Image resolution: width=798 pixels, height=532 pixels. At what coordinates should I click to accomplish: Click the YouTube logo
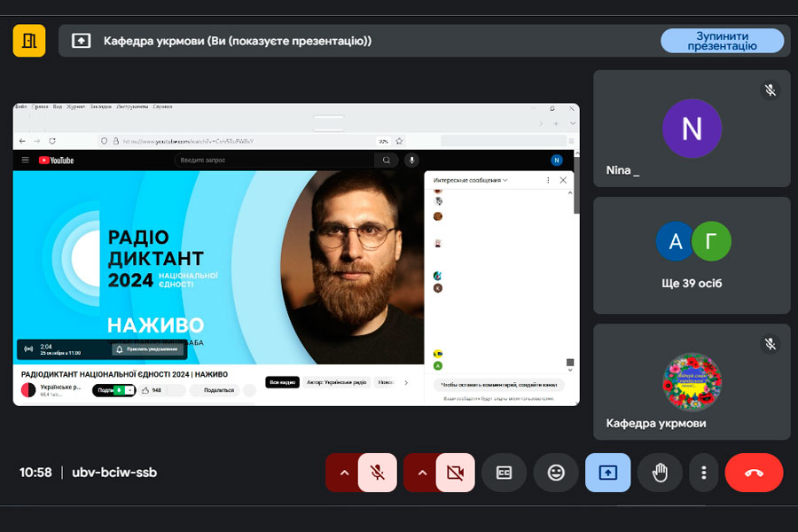[57, 160]
